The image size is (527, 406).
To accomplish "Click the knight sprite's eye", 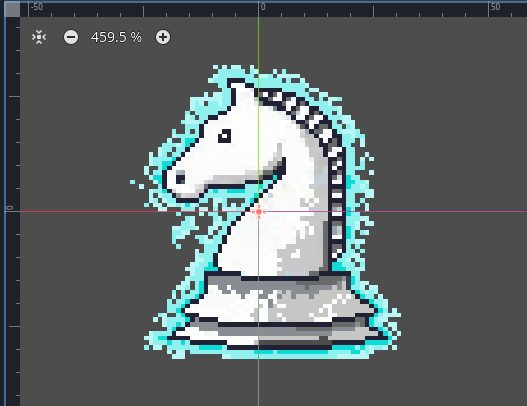I will 225,136.
